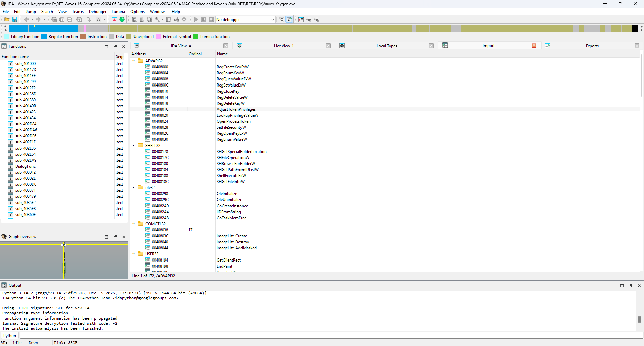Viewport: 644px width, 346px height.
Task: Click the Jump back arrow icon
Action: coord(26,20)
